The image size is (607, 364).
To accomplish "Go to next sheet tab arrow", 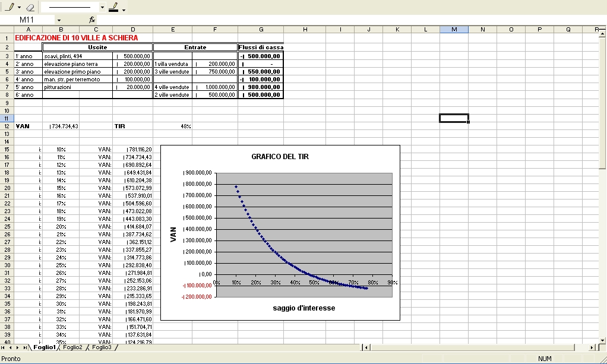I will click(18, 347).
